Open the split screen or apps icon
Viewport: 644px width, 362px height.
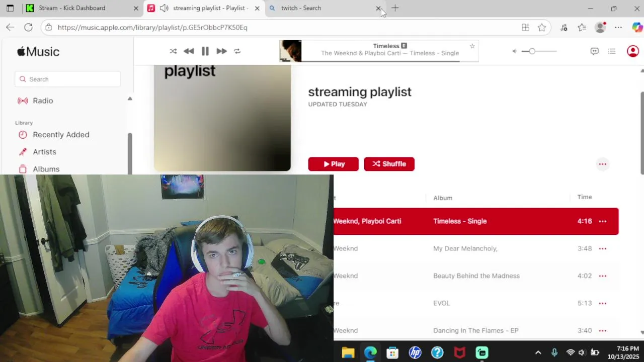pyautogui.click(x=525, y=28)
